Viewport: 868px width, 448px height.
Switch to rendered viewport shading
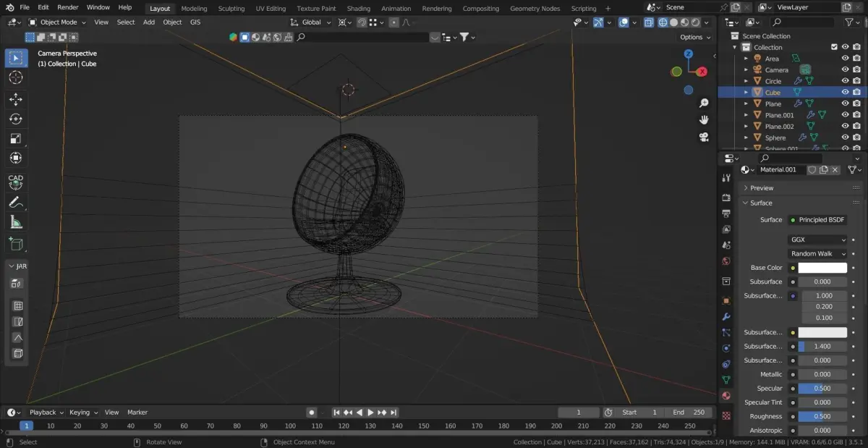696,22
